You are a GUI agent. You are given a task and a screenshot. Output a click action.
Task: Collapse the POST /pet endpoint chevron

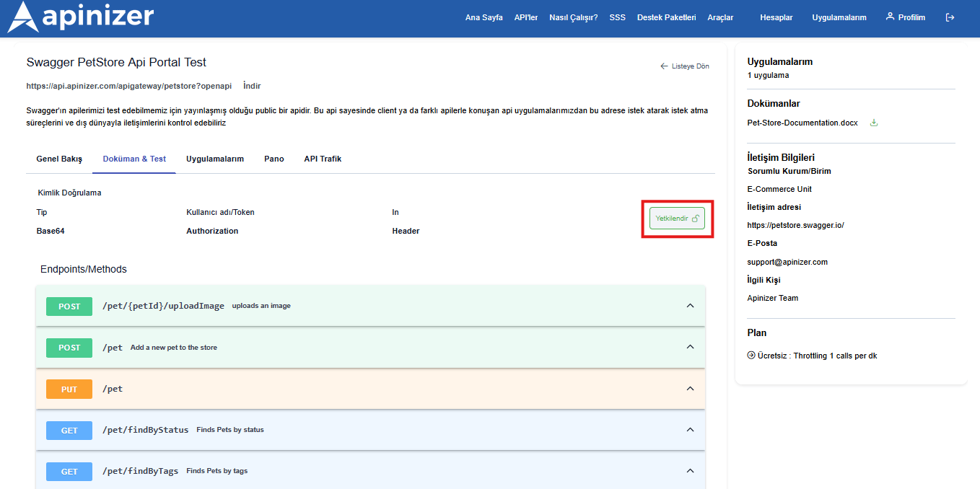pos(690,347)
